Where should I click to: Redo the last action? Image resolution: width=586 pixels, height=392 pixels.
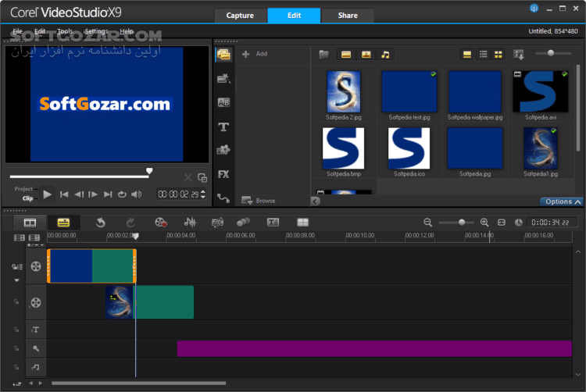130,223
